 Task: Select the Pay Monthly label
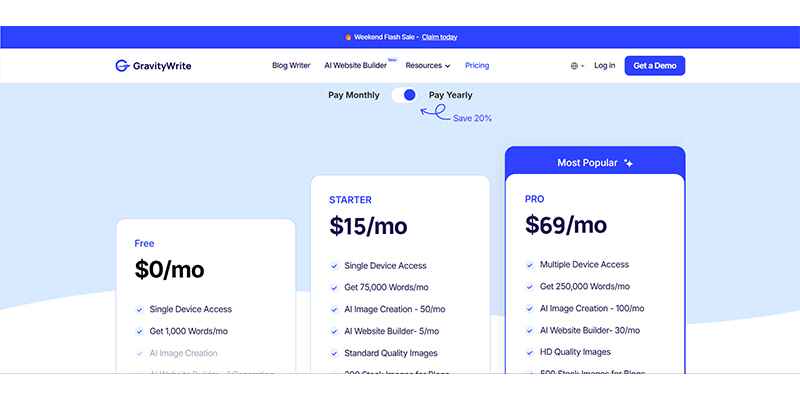[354, 95]
